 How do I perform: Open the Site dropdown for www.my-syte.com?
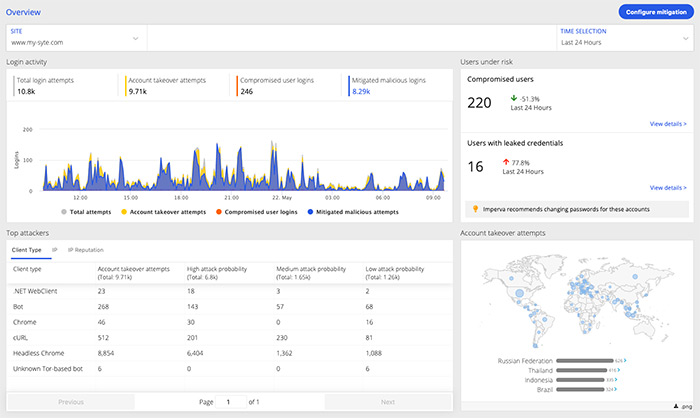tap(136, 39)
